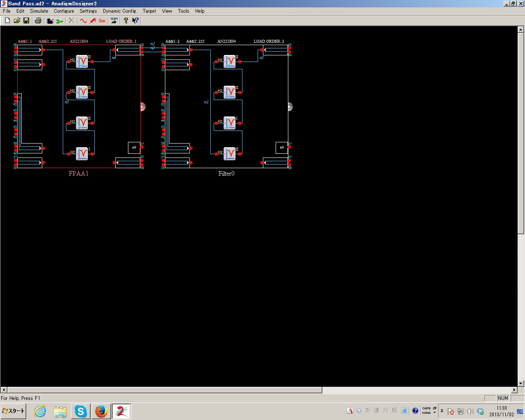Add a signal generator with the red sine wave icon
The image size is (525, 420).
coord(83,21)
